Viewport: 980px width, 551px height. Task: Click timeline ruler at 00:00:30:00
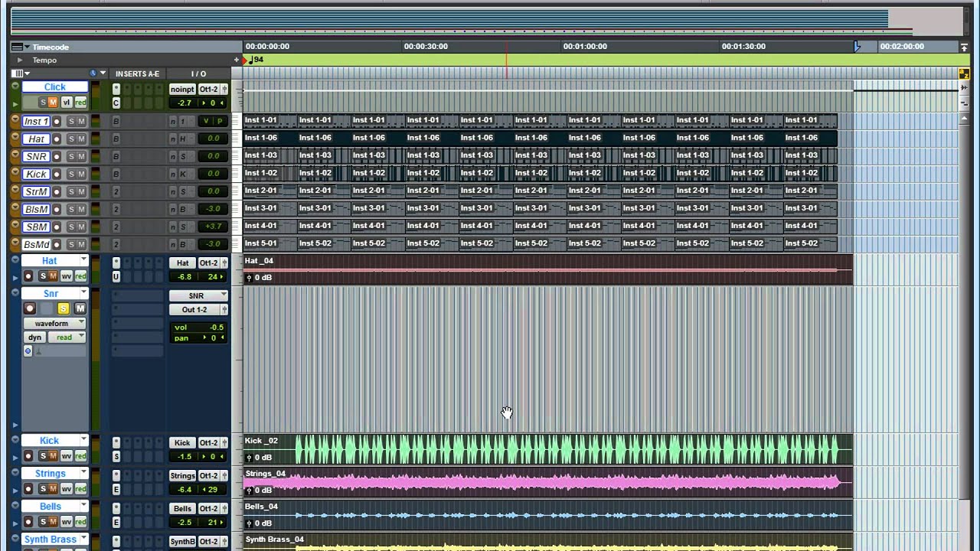[x=426, y=47]
